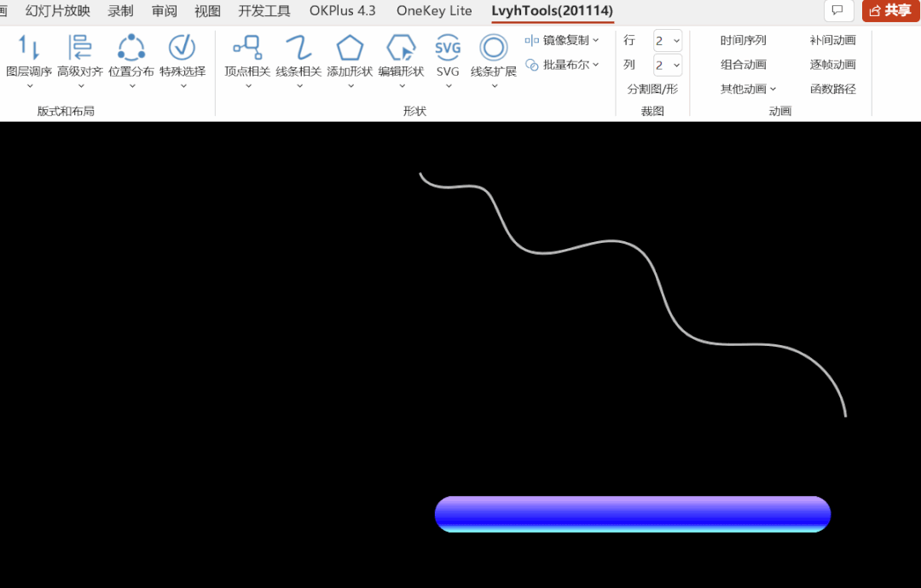Switch to the OneKey Lite tab

434,11
